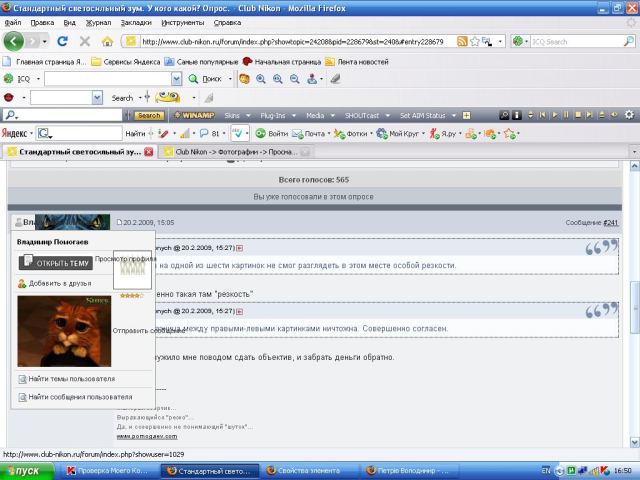
Task: Open message number #241 link
Action: (x=611, y=223)
